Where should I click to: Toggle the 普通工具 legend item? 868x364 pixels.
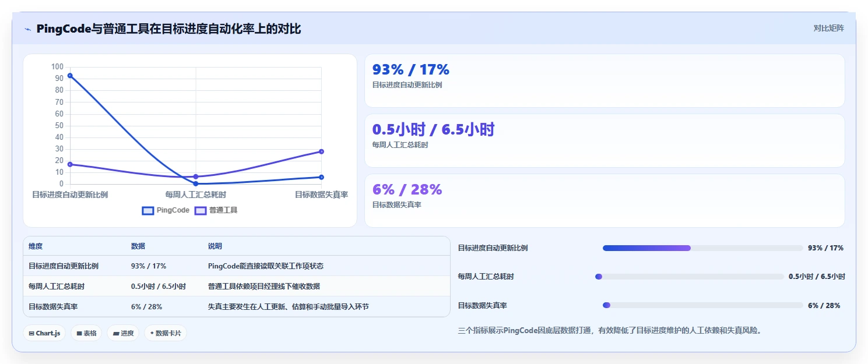tap(216, 210)
